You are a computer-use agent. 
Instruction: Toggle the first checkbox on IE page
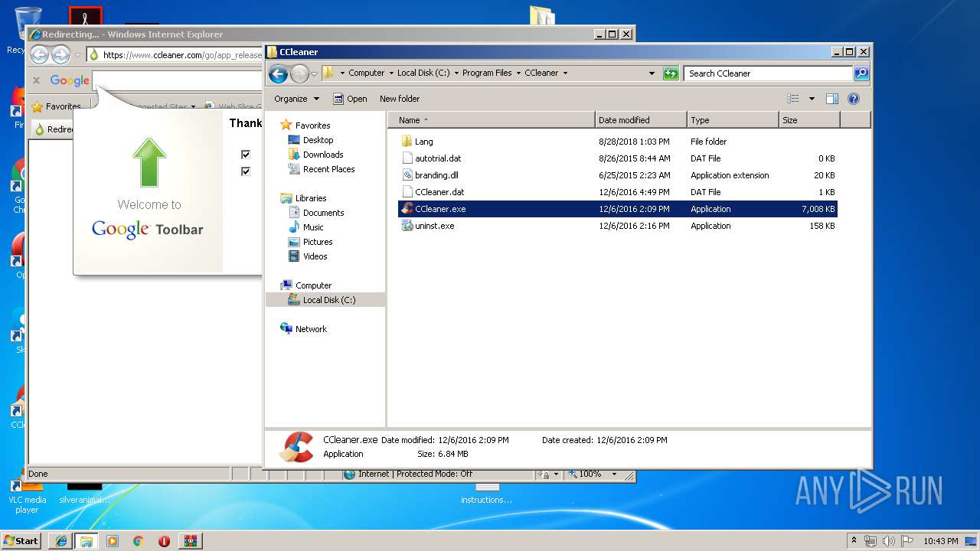[246, 155]
